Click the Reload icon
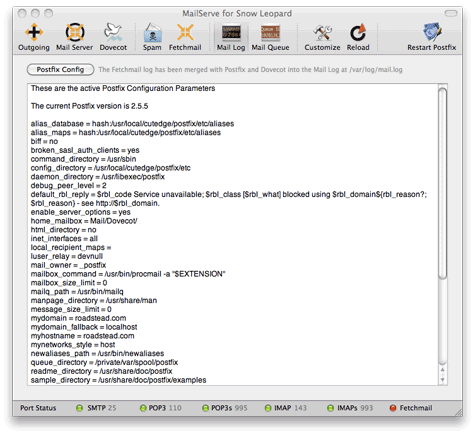 click(x=358, y=37)
